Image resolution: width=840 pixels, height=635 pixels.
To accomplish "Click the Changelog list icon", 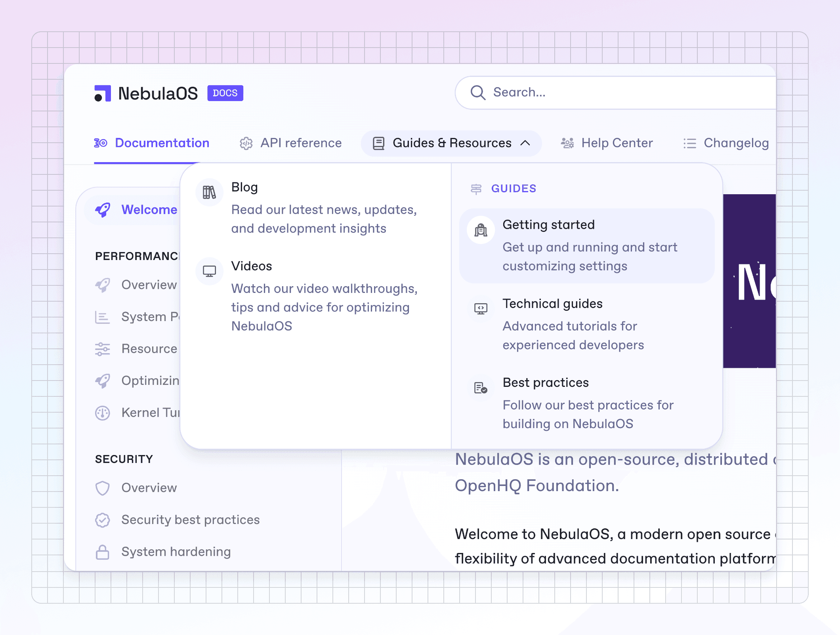I will (x=690, y=143).
